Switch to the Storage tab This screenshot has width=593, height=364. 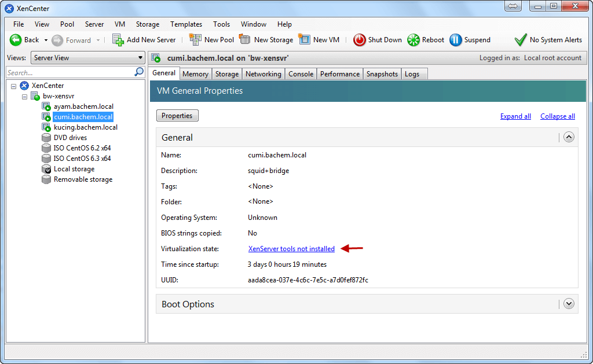(x=227, y=74)
